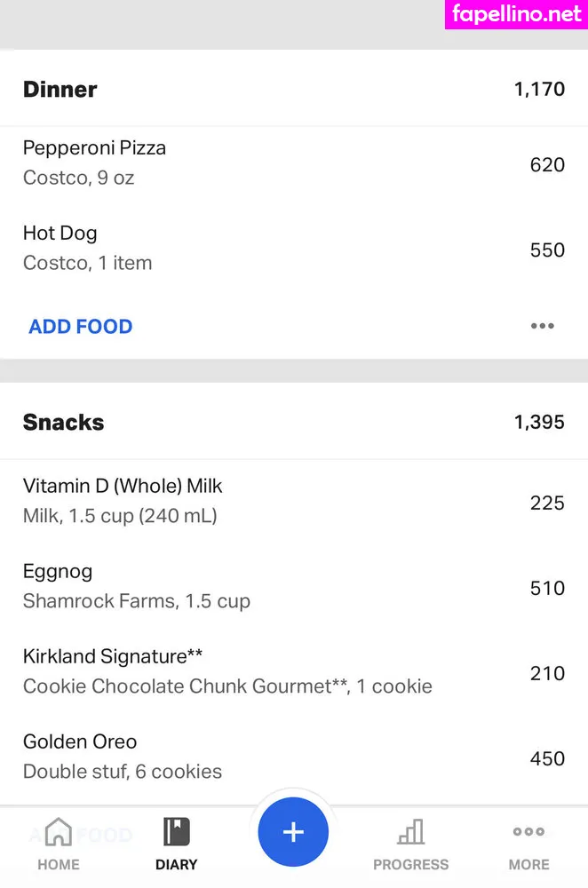Click the Dinner total 1,170 calories
The height and width of the screenshot is (888, 588).
(539, 89)
